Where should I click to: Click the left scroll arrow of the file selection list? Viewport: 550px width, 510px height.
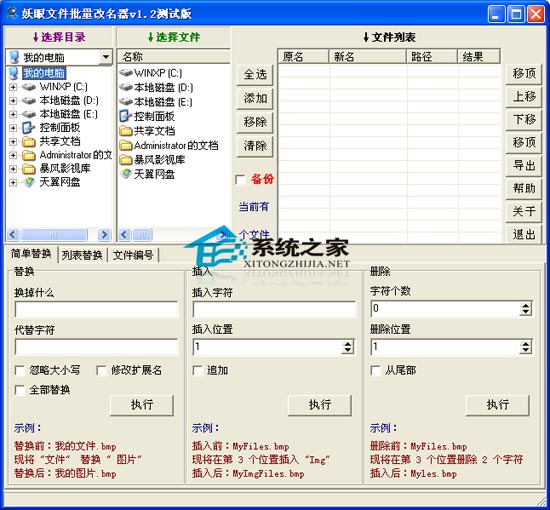pos(125,235)
